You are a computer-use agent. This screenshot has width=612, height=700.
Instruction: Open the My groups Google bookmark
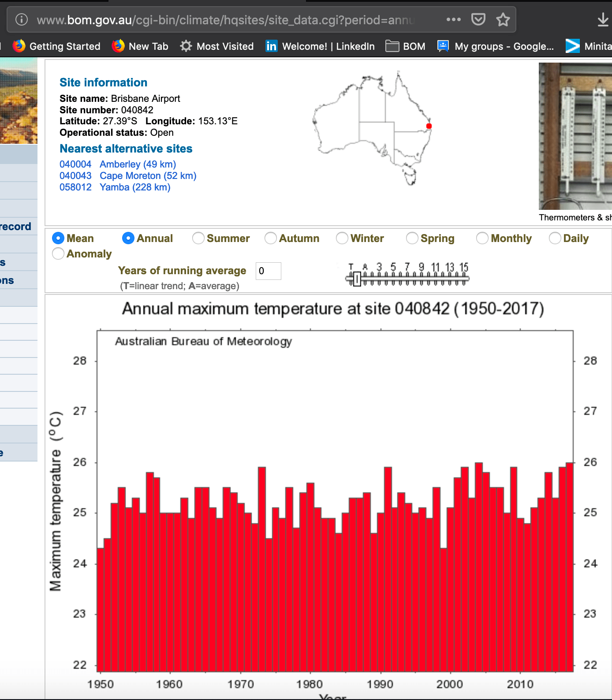coord(496,46)
